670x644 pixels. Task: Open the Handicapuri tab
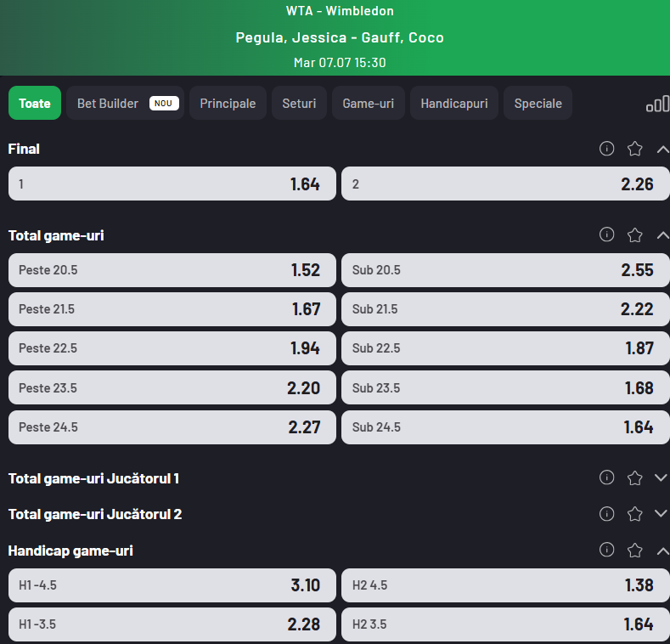(453, 103)
